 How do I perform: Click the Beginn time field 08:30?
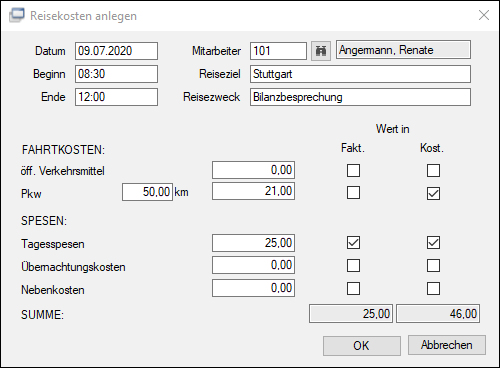click(116, 74)
